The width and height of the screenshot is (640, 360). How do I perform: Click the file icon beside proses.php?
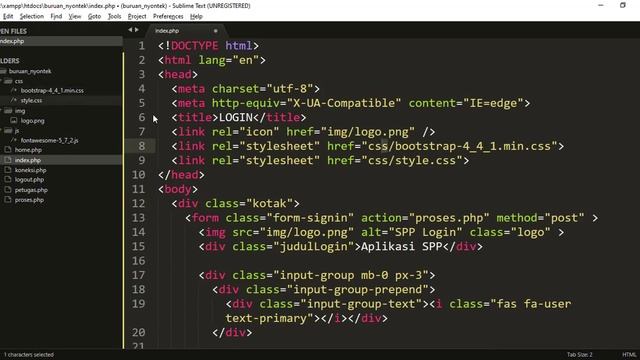point(7,200)
